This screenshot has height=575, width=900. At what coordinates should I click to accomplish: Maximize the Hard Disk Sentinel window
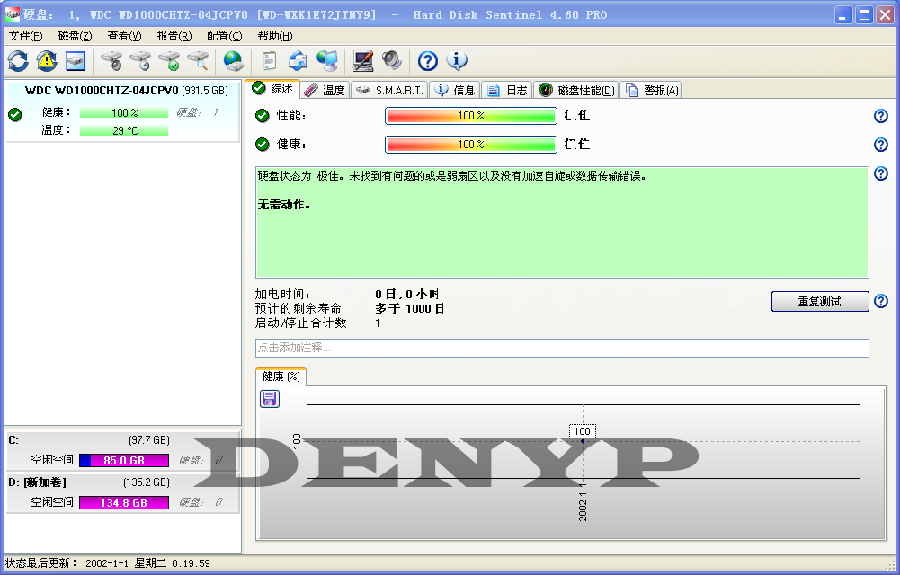[863, 14]
